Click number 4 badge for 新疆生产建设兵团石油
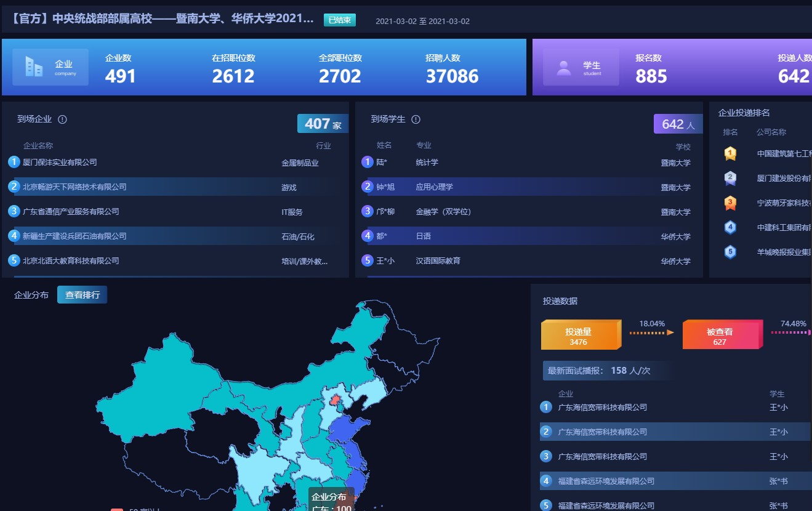The height and width of the screenshot is (511, 812). tap(14, 236)
